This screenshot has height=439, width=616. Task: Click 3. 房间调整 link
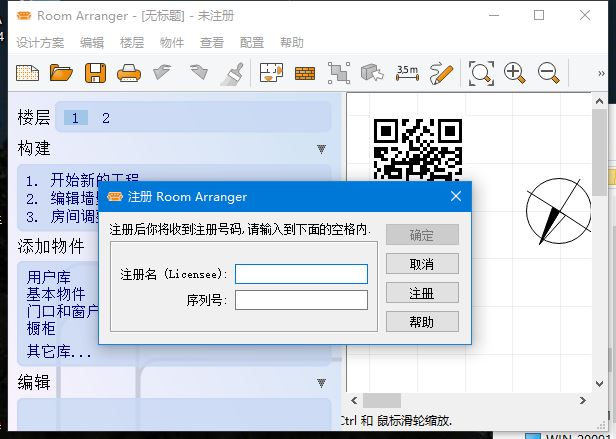(x=62, y=217)
